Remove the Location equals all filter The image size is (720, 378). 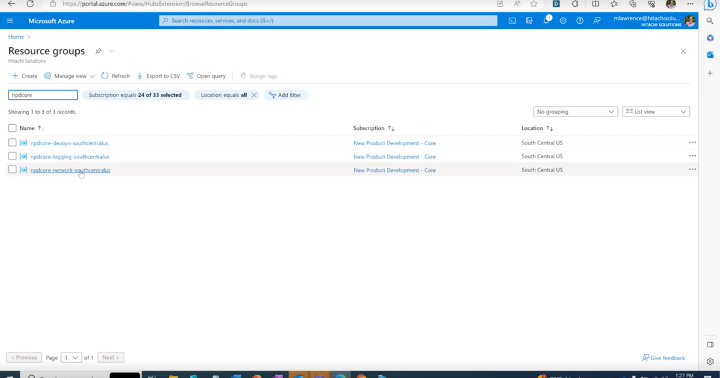tap(254, 95)
